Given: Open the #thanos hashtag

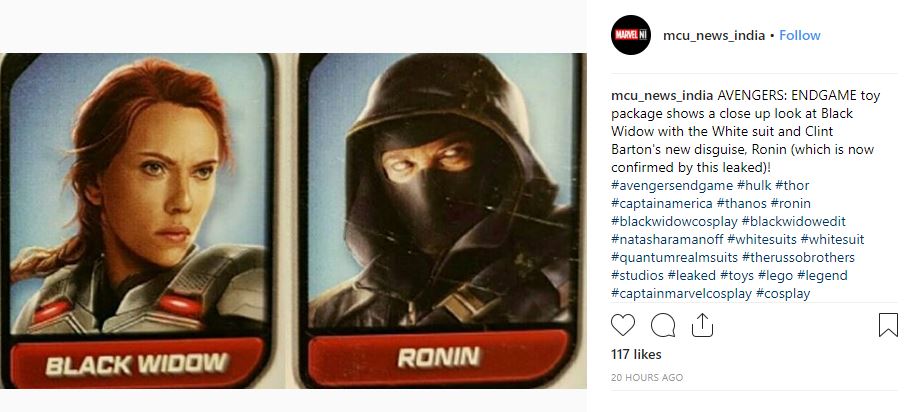Looking at the screenshot, I should tap(741, 203).
